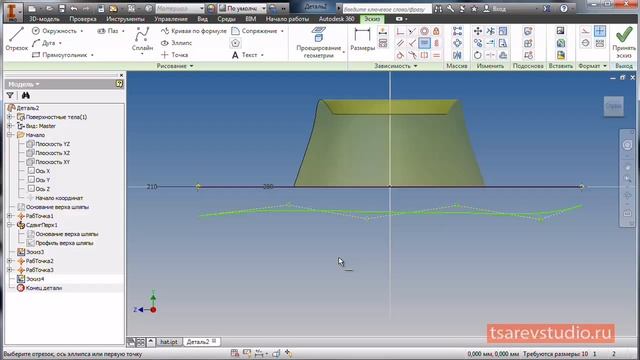Start the Сплайн spline tool
640x360 pixels.
[142, 40]
